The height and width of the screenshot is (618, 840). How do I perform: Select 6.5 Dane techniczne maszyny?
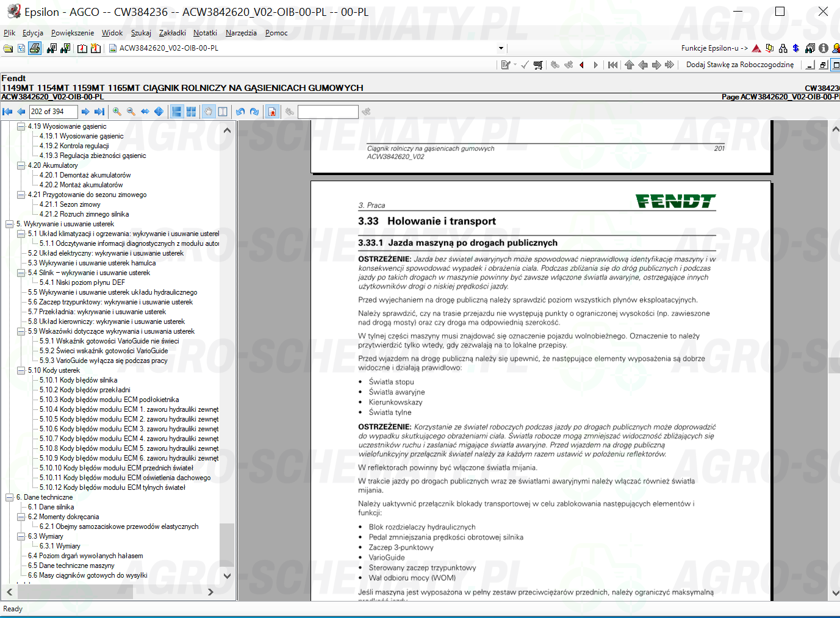71,566
